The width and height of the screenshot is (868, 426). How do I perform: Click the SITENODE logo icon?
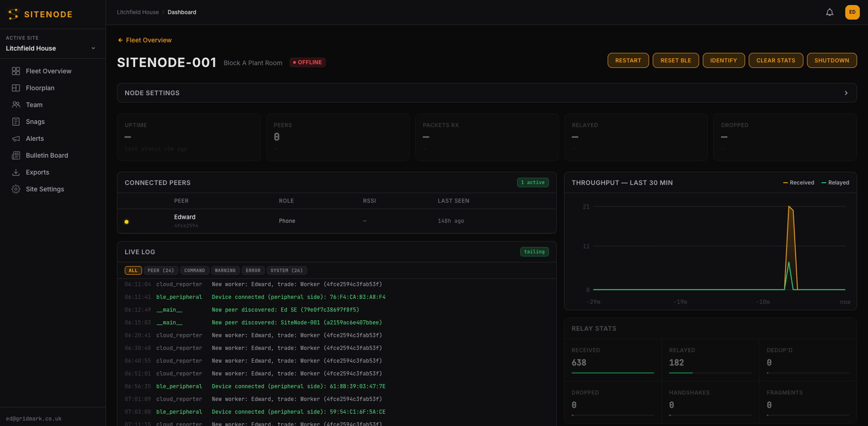pyautogui.click(x=12, y=14)
